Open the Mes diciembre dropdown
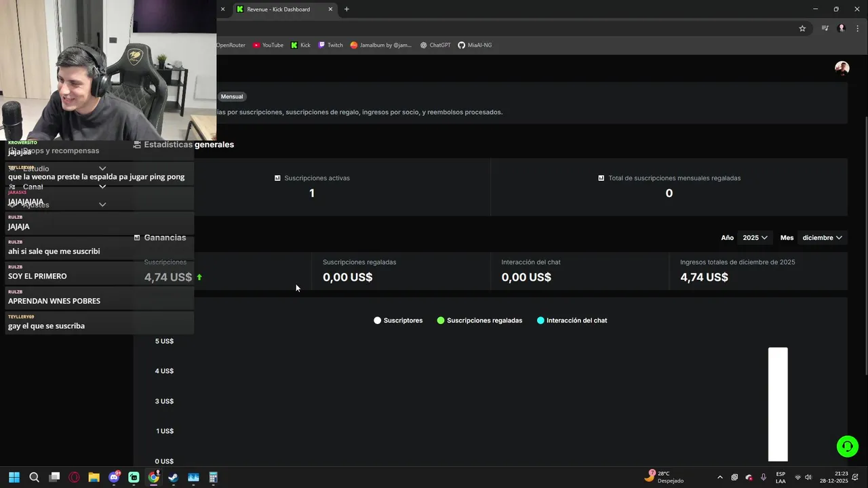The width and height of the screenshot is (868, 488). pyautogui.click(x=822, y=238)
